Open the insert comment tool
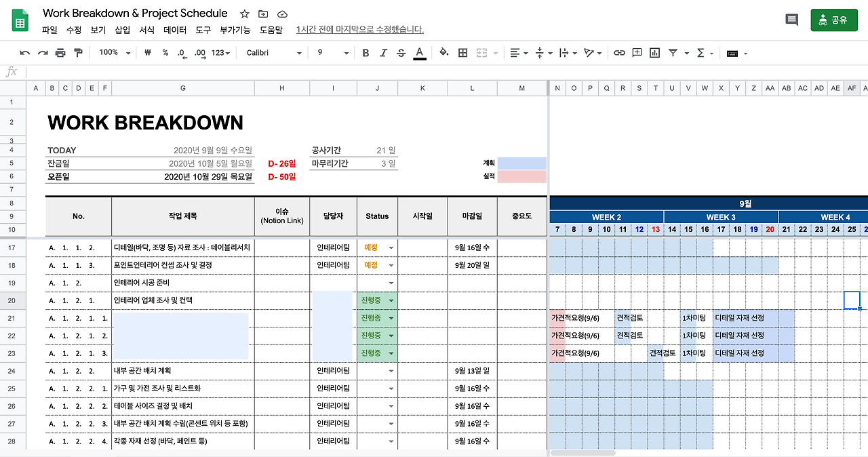 click(636, 52)
